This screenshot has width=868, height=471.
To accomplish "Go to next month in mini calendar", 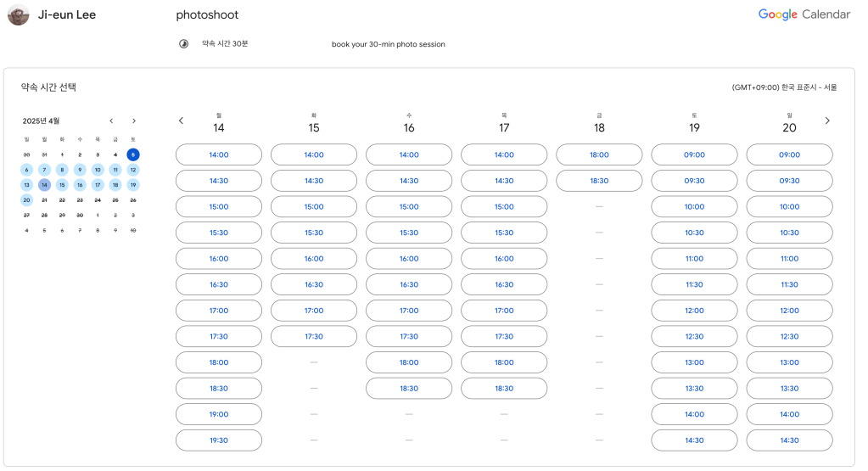I will point(133,121).
